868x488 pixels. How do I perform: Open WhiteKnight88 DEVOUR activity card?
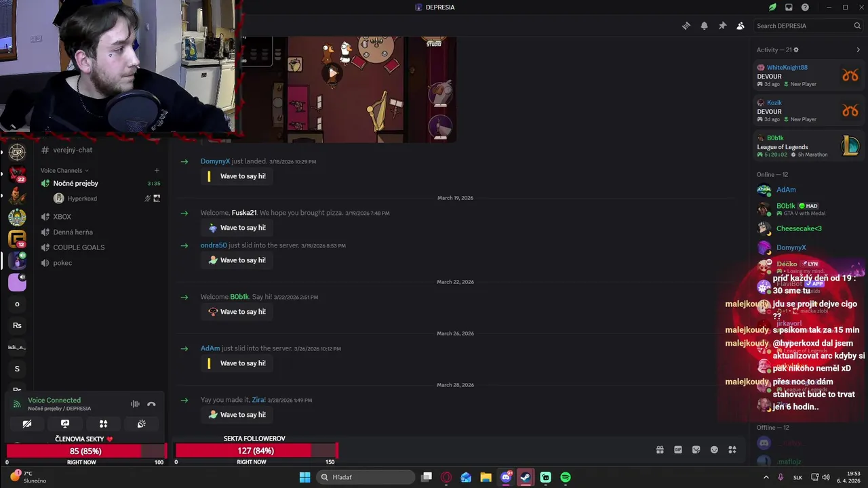coord(808,75)
